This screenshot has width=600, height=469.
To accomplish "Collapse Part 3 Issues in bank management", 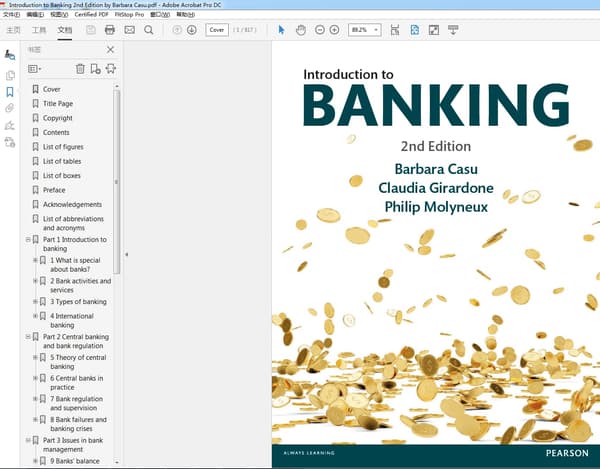I will coord(28,440).
